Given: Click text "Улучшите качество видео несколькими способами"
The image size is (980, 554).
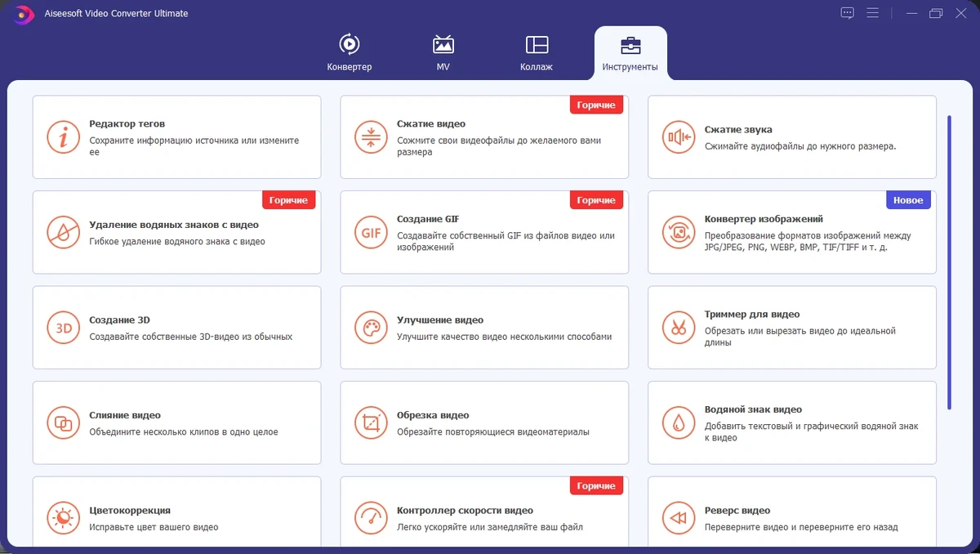Looking at the screenshot, I should pyautogui.click(x=504, y=337).
